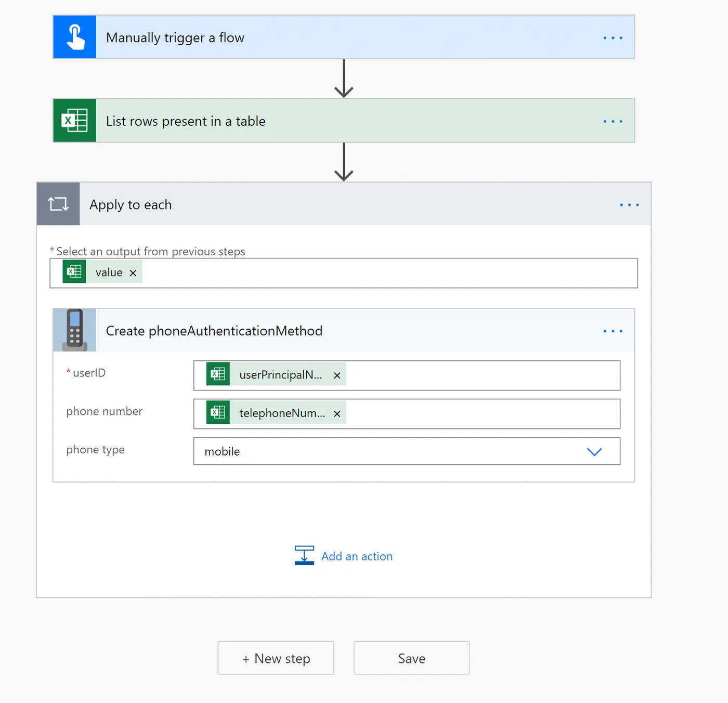Select the userPrincipalN... token
728x703 pixels.
coord(276,375)
